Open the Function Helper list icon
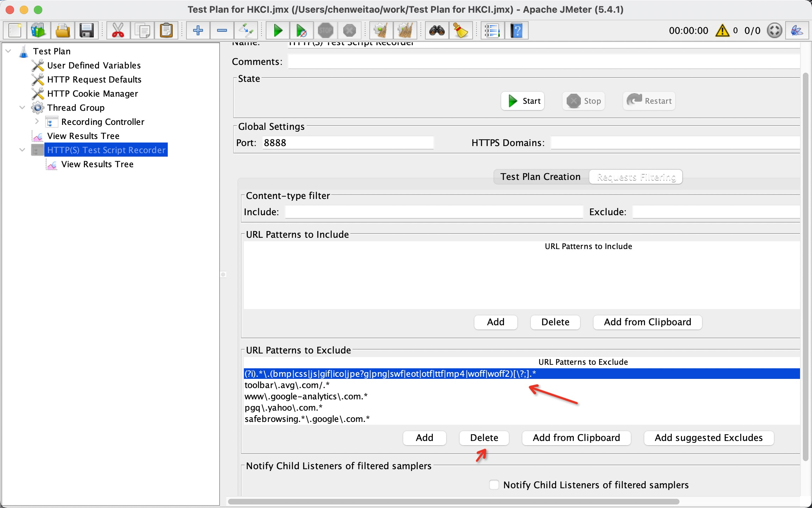812x508 pixels. point(492,30)
